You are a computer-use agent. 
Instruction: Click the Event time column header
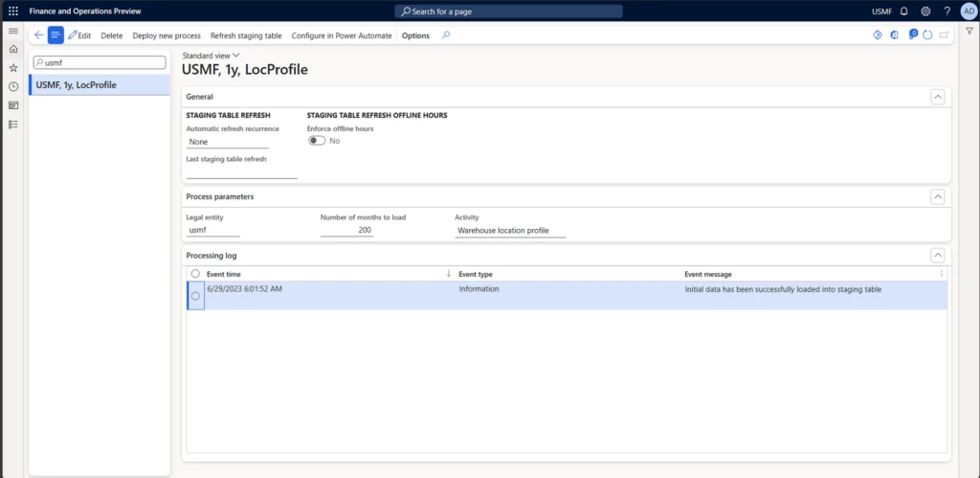pos(224,274)
